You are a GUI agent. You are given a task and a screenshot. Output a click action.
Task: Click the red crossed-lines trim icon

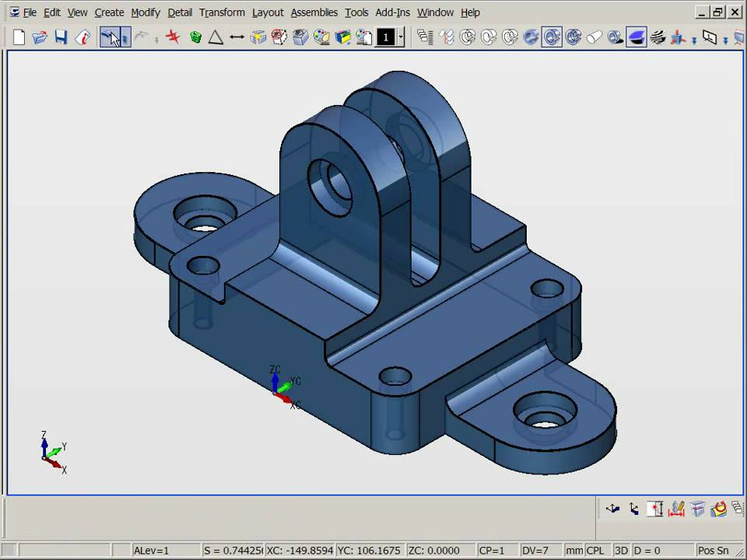tap(174, 37)
